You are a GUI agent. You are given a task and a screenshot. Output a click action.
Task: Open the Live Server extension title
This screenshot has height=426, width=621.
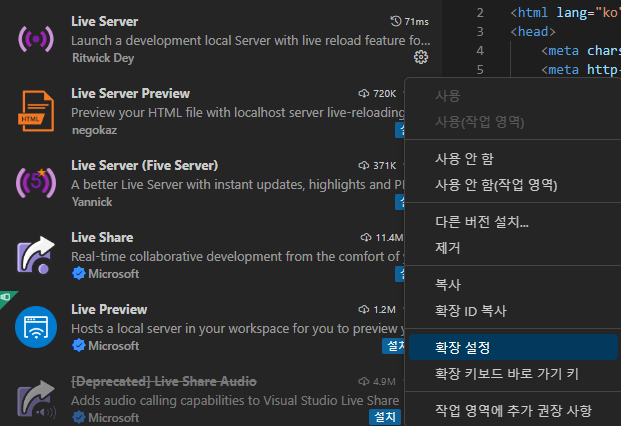[105, 21]
